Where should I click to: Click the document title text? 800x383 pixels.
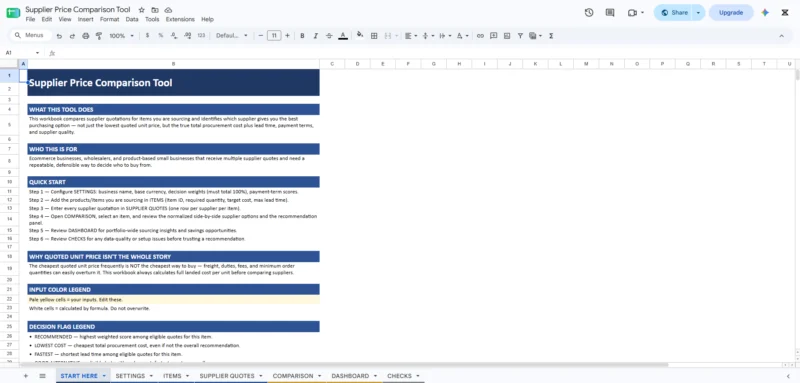[x=78, y=10]
